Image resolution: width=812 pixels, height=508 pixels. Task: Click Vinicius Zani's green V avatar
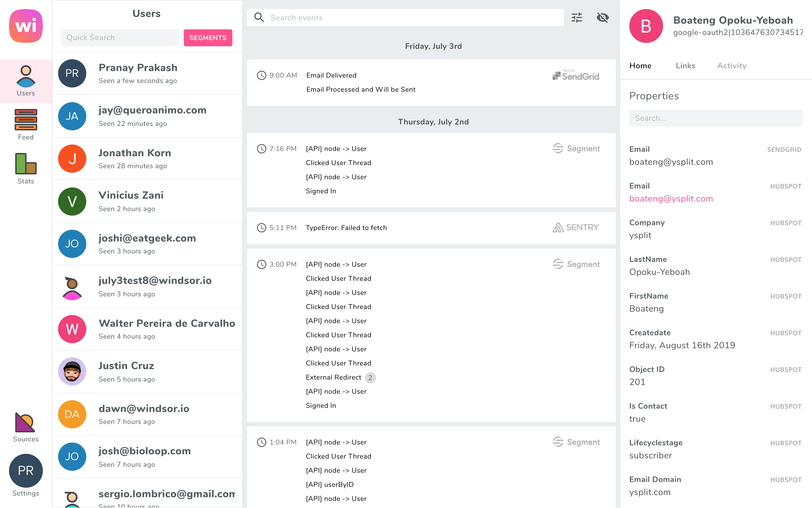click(72, 201)
